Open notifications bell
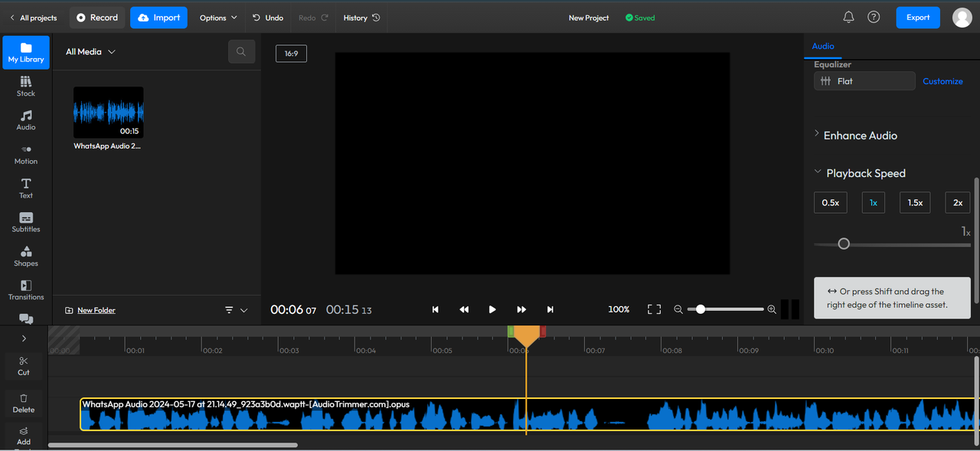 tap(848, 17)
